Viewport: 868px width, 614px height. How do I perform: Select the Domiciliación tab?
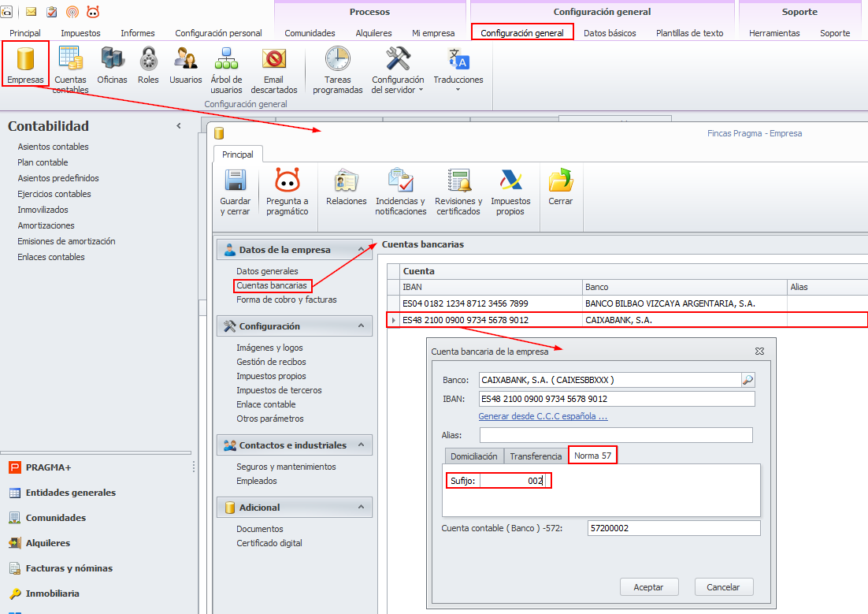point(474,456)
